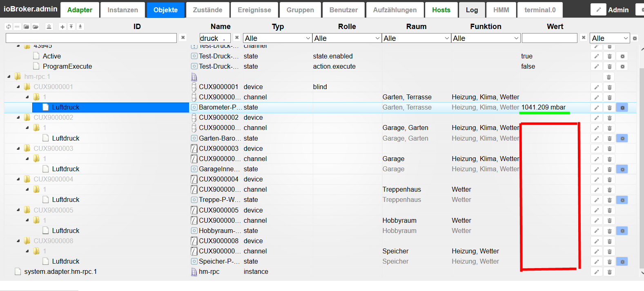
Task: Switch to the Adapter tab
Action: click(80, 10)
